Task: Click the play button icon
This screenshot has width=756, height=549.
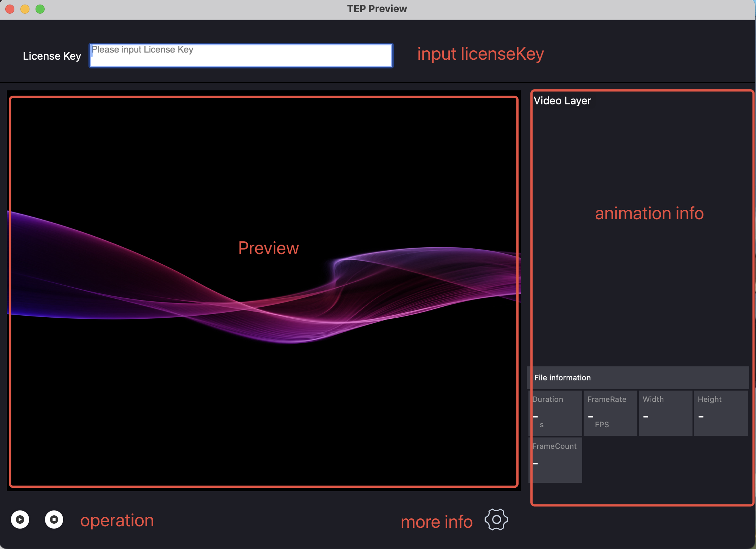Action: tap(20, 520)
